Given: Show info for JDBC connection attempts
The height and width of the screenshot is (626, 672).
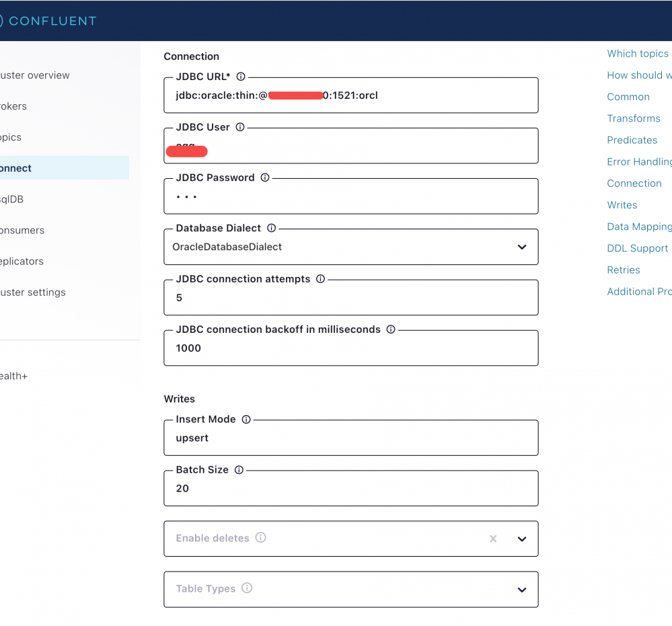Looking at the screenshot, I should (320, 279).
